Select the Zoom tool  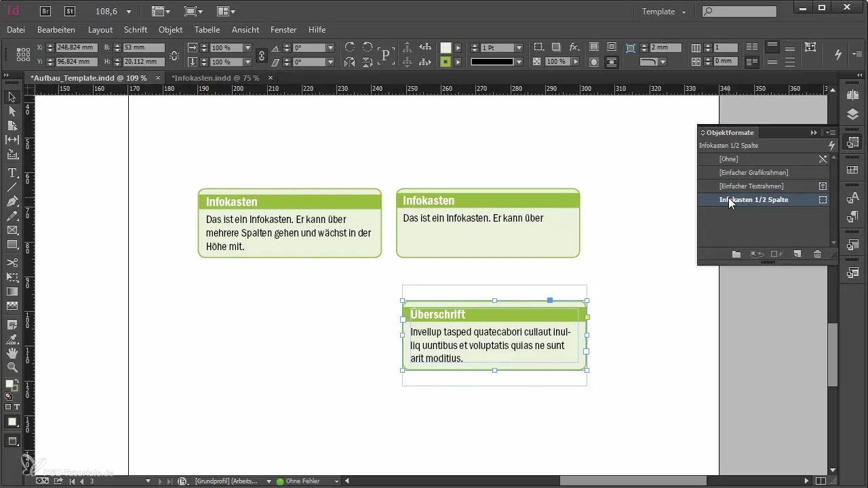(12, 367)
